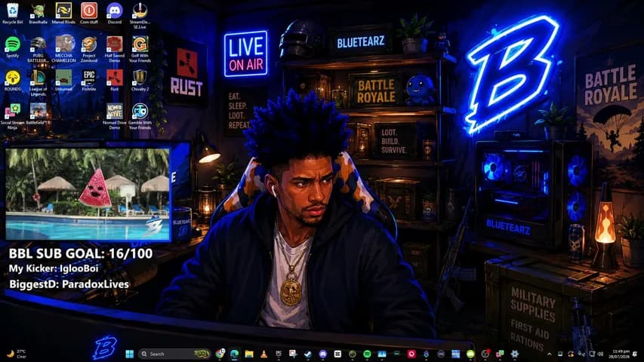This screenshot has height=362, width=644.
Task: Open Steam from the taskbar
Action: click(307, 354)
